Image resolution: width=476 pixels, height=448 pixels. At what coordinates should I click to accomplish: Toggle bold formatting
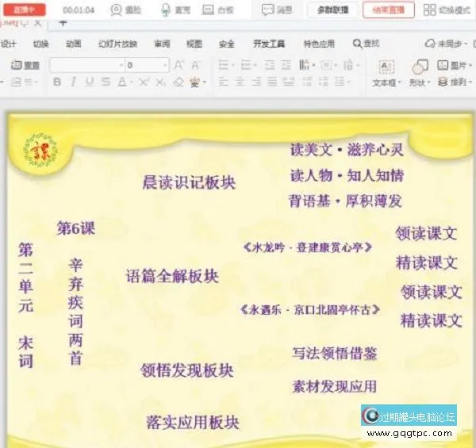[57, 82]
